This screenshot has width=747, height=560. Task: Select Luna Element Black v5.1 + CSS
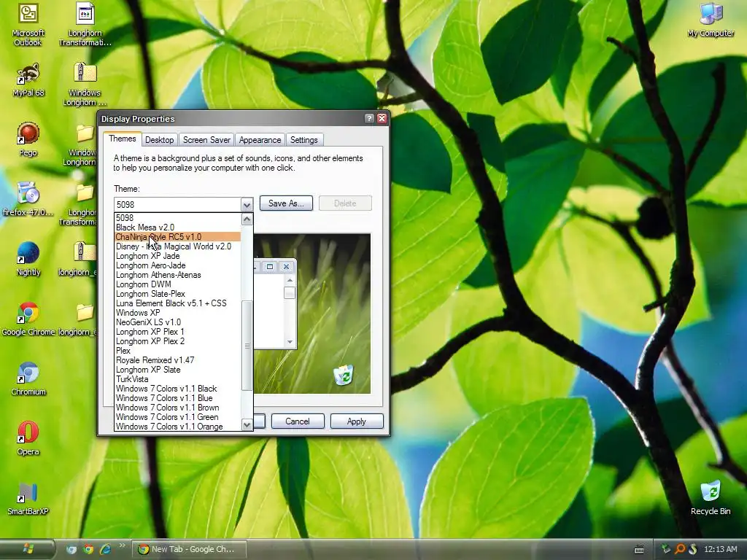coord(178,303)
